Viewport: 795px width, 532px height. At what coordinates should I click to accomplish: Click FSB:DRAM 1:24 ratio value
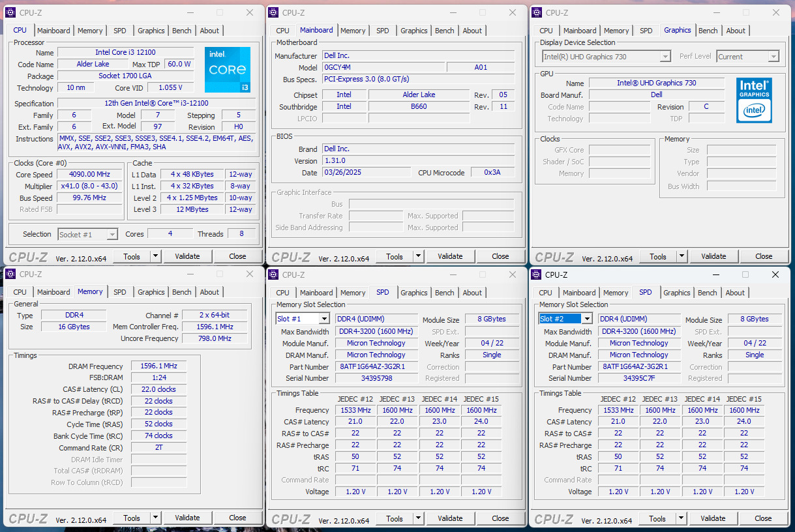point(158,377)
